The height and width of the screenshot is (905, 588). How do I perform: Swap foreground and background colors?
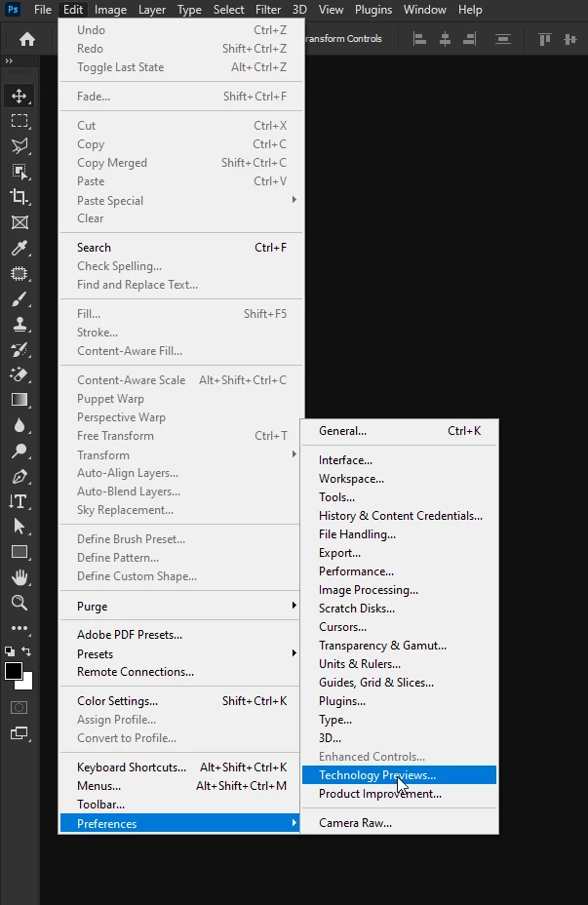tap(27, 651)
